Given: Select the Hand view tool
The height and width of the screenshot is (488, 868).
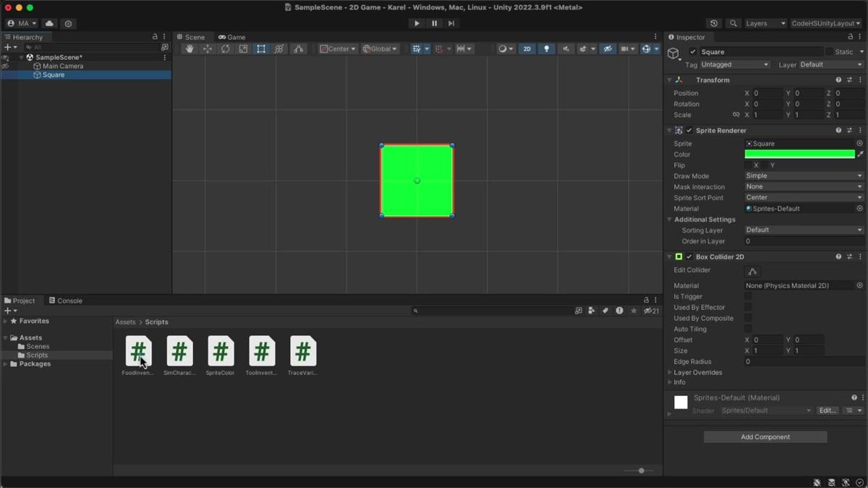Looking at the screenshot, I should [x=190, y=49].
